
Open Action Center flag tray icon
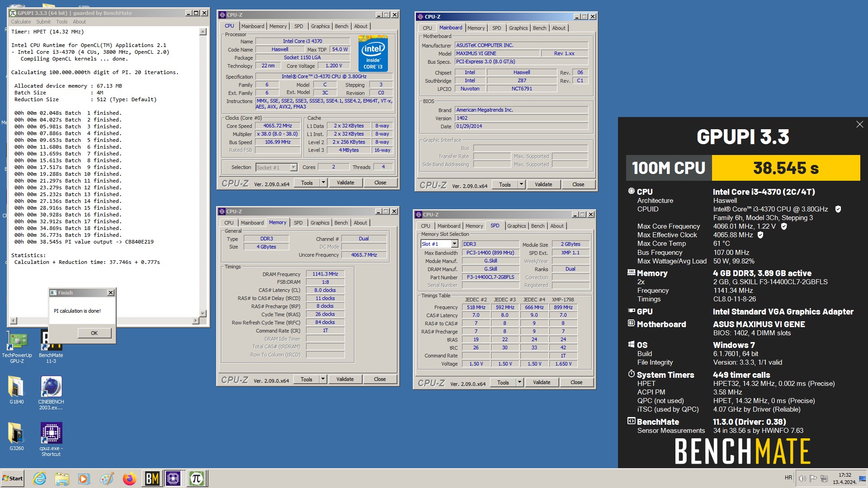click(x=813, y=479)
